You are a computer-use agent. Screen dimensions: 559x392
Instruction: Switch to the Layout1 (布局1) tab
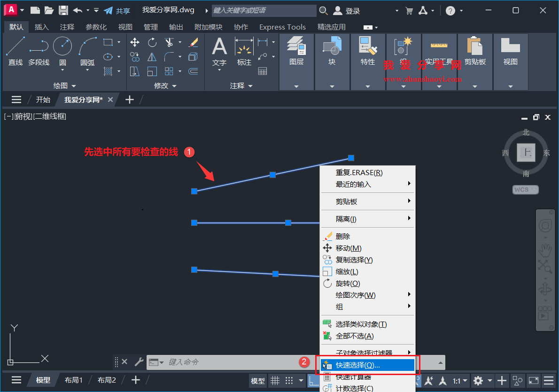(73, 380)
